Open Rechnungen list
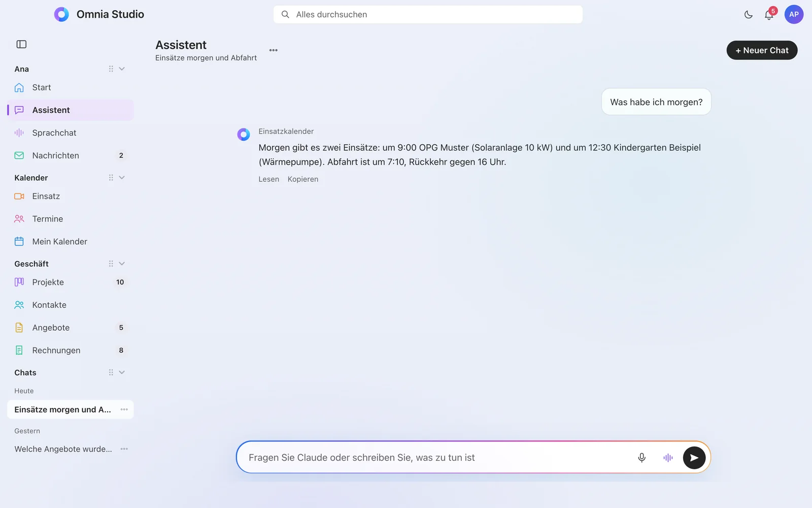 click(71, 350)
